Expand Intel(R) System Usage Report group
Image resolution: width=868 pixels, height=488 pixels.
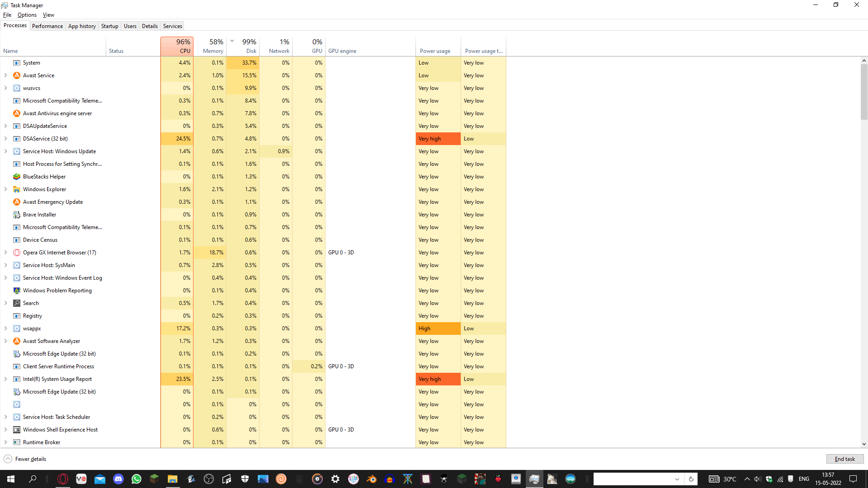(x=5, y=379)
